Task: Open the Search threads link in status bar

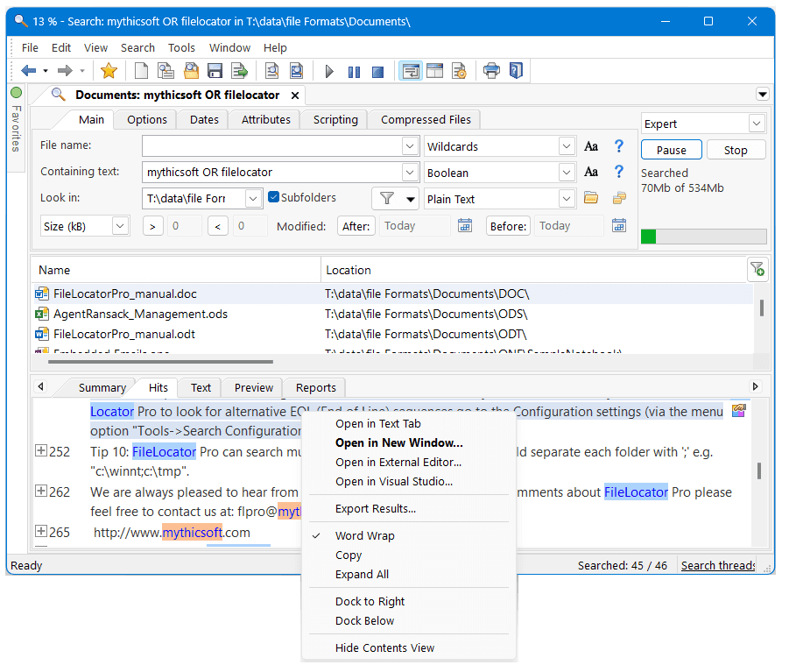Action: point(718,566)
